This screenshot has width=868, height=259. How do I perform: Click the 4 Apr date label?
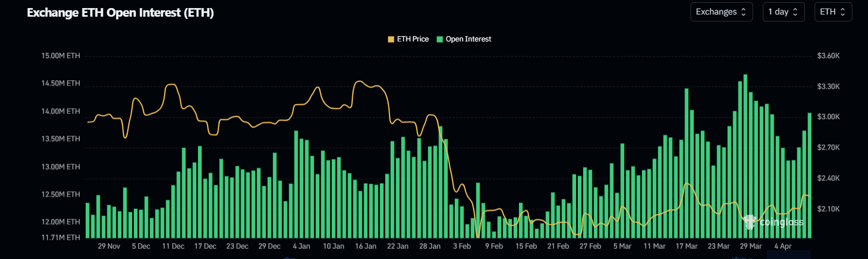pos(783,246)
